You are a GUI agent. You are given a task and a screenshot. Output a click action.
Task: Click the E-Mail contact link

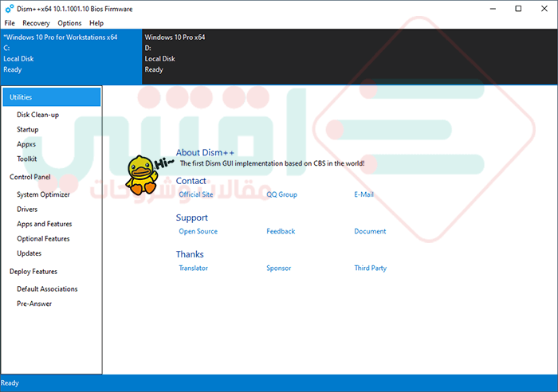pos(363,194)
